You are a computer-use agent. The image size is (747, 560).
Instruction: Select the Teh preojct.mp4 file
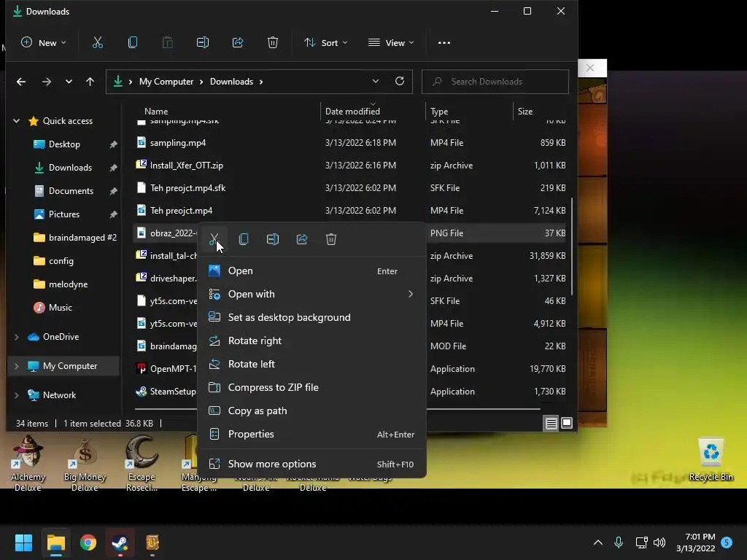click(x=350, y=211)
